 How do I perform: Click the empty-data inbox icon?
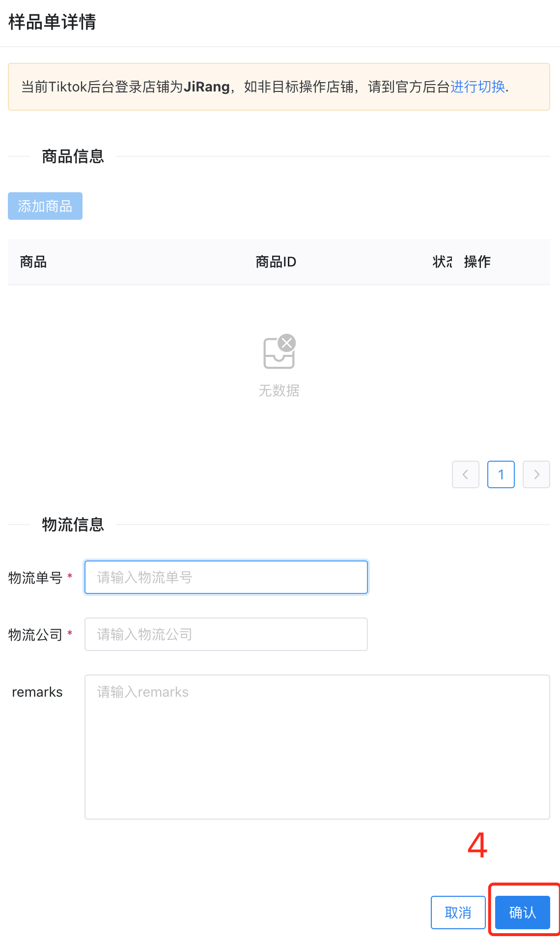click(x=280, y=351)
